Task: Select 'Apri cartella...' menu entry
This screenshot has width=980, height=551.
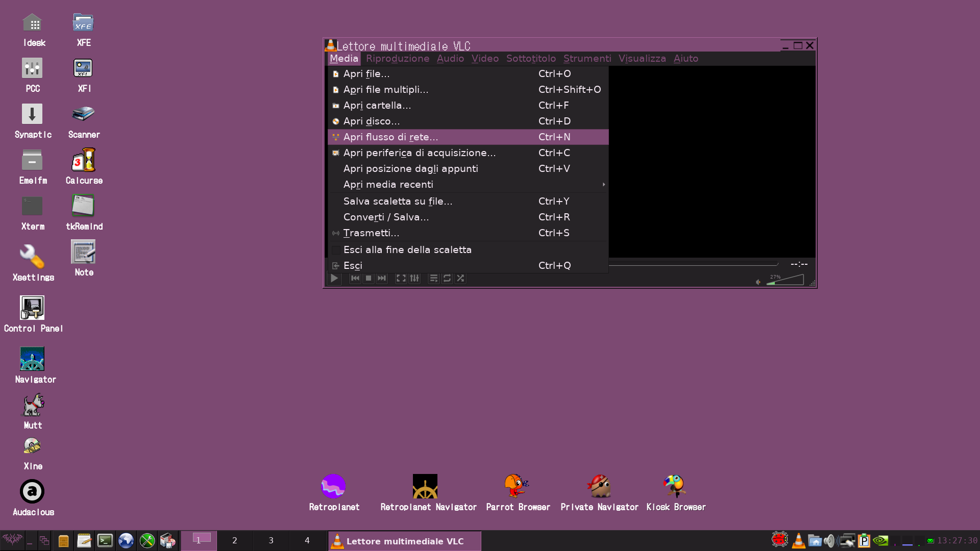Action: point(468,106)
